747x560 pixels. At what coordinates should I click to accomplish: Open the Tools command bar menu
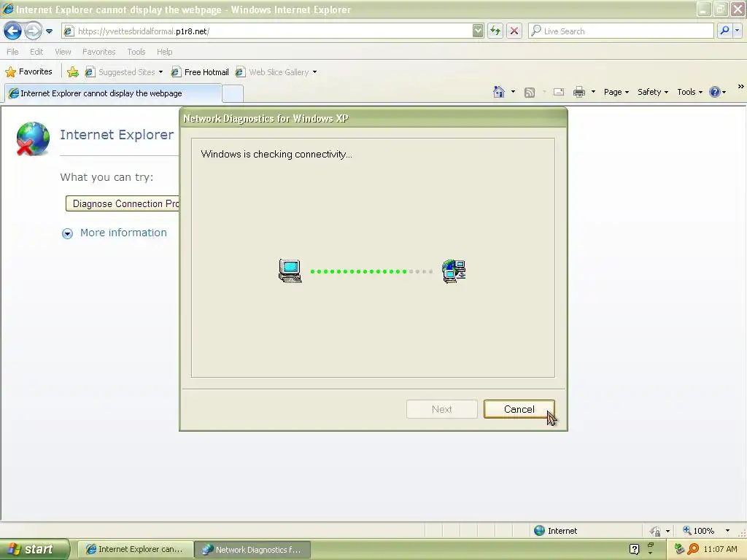689,92
